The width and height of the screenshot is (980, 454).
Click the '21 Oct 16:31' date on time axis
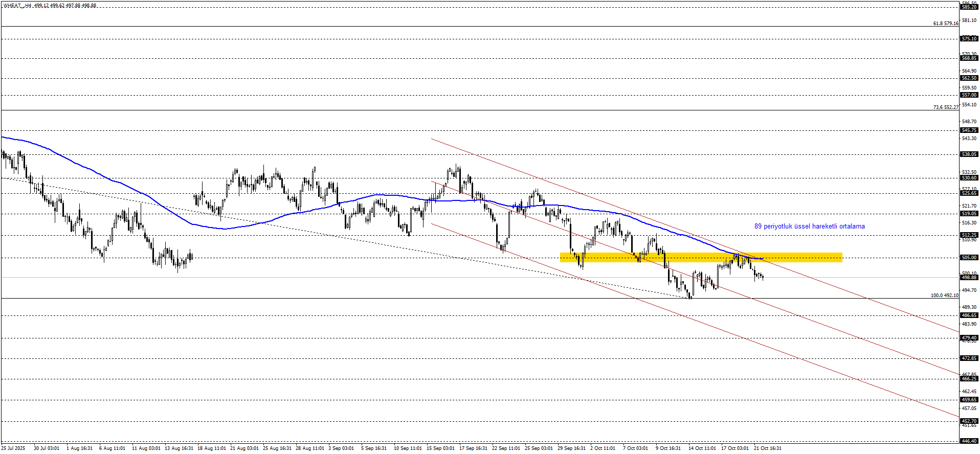click(767, 448)
